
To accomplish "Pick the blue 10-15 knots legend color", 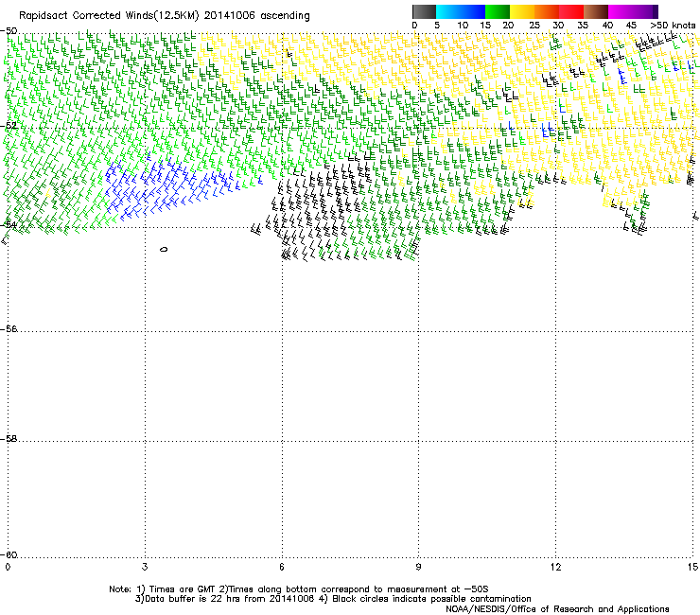I will tap(473, 11).
